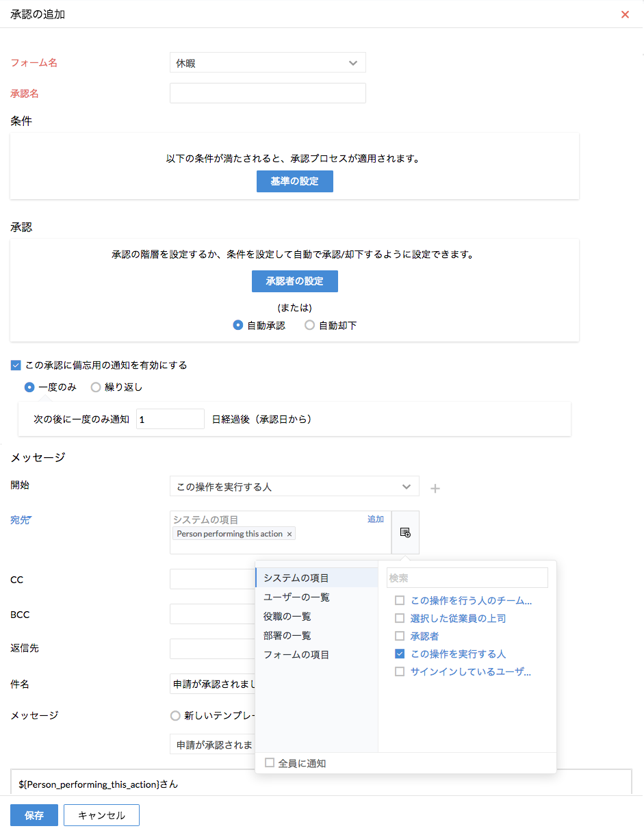Add another sender with the plus icon

(435, 488)
